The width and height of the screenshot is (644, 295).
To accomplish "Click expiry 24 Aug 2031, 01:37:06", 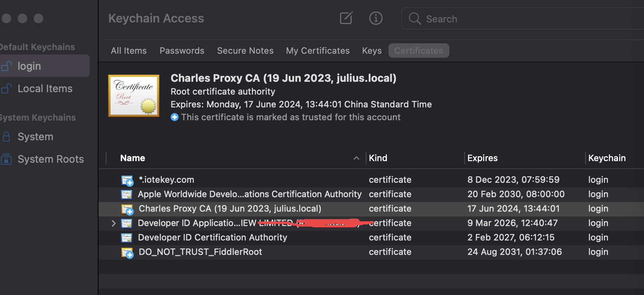I will (x=515, y=252).
